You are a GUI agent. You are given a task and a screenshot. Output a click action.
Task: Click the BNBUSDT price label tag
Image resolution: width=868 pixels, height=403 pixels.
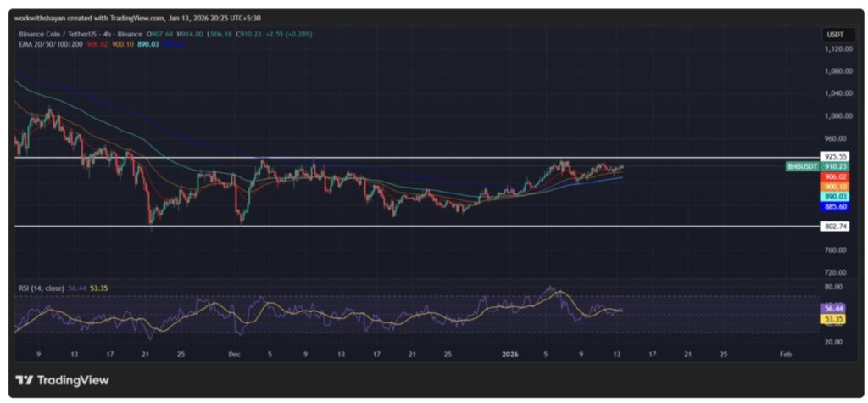[802, 167]
